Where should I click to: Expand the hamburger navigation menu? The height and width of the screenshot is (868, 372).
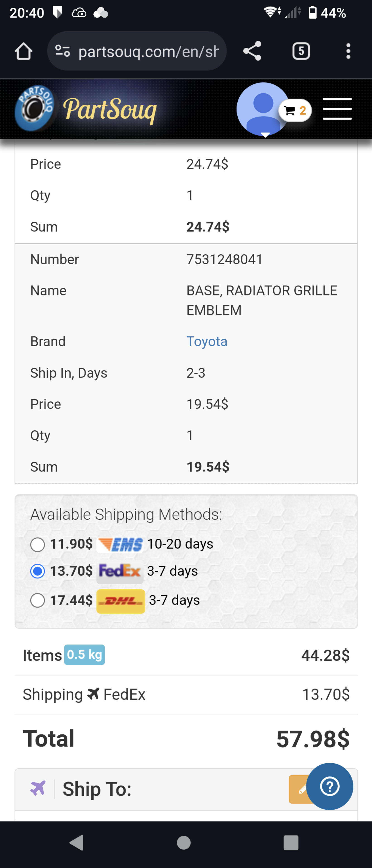[337, 109]
